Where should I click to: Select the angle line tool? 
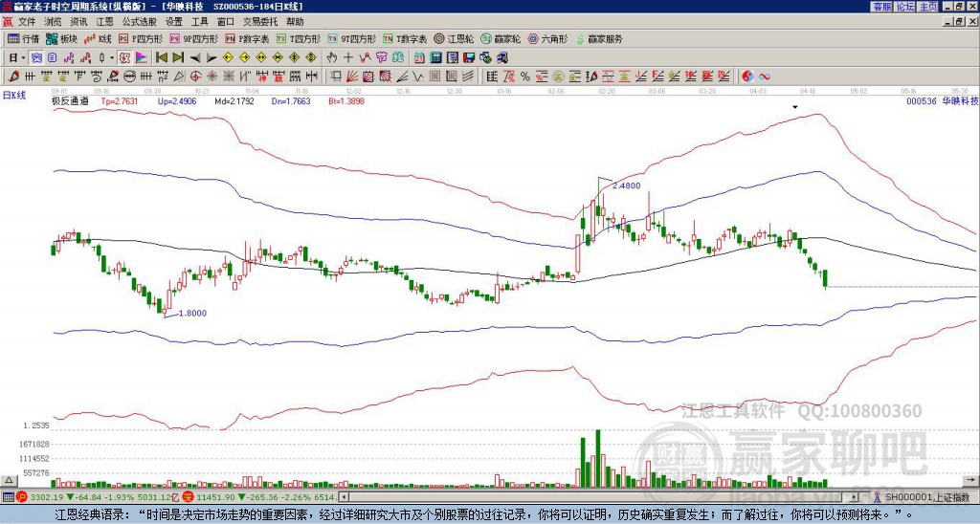click(x=402, y=76)
